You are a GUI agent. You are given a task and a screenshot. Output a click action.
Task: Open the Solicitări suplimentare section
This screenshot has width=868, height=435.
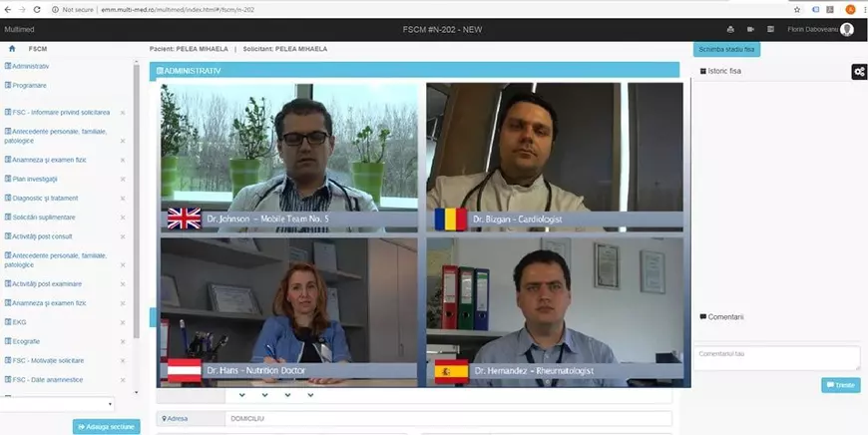[x=40, y=217]
